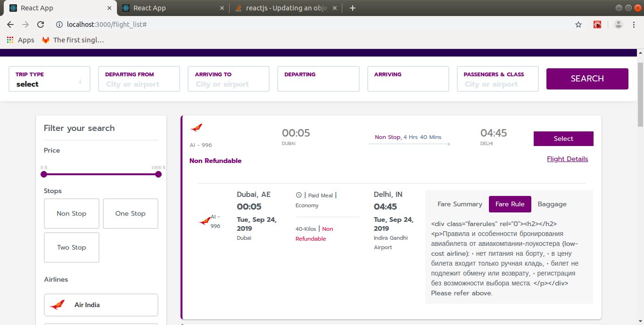Toggle the Non Stop stops filter
Image resolution: width=644 pixels, height=325 pixels.
click(x=72, y=213)
